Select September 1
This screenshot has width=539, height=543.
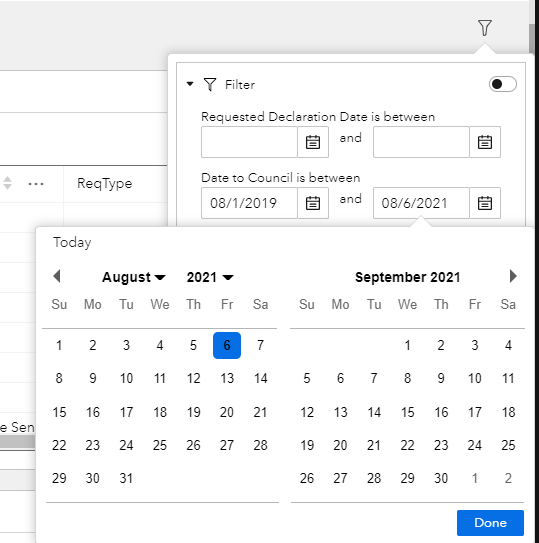click(x=407, y=345)
